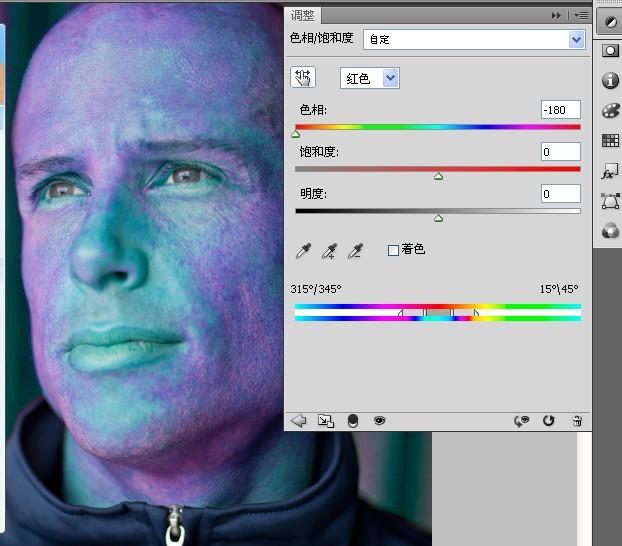Click the left outer falloff marker on range strip

pyautogui.click(x=400, y=313)
